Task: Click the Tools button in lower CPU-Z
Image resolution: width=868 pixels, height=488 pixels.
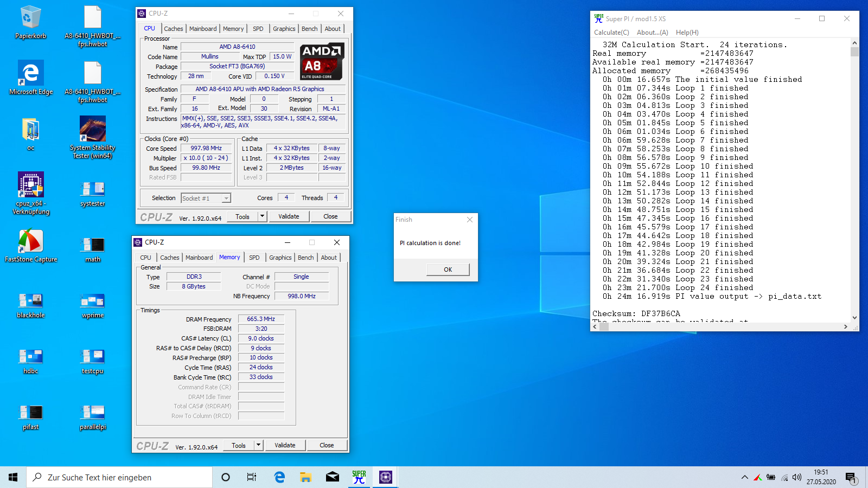Action: coord(239,445)
